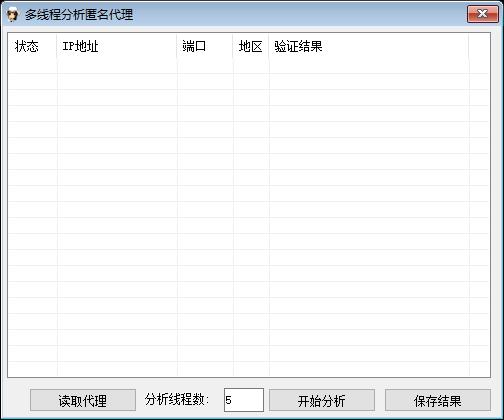
Task: Click the divider between 状态 and IP地址 headers
Action: tap(57, 46)
